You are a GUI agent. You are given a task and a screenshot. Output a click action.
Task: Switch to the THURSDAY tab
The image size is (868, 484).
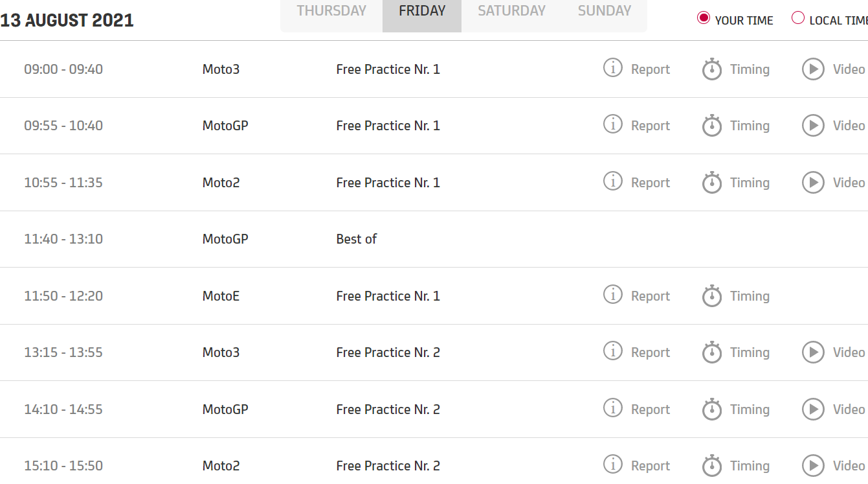(331, 11)
